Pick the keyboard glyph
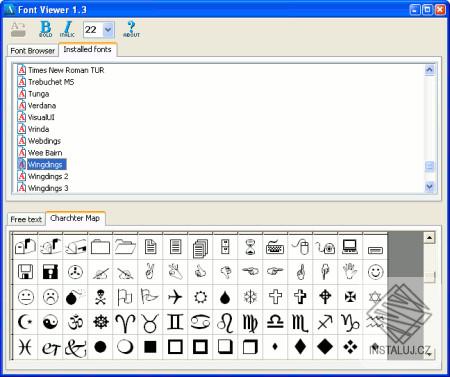The width and height of the screenshot is (450, 377). [275, 247]
